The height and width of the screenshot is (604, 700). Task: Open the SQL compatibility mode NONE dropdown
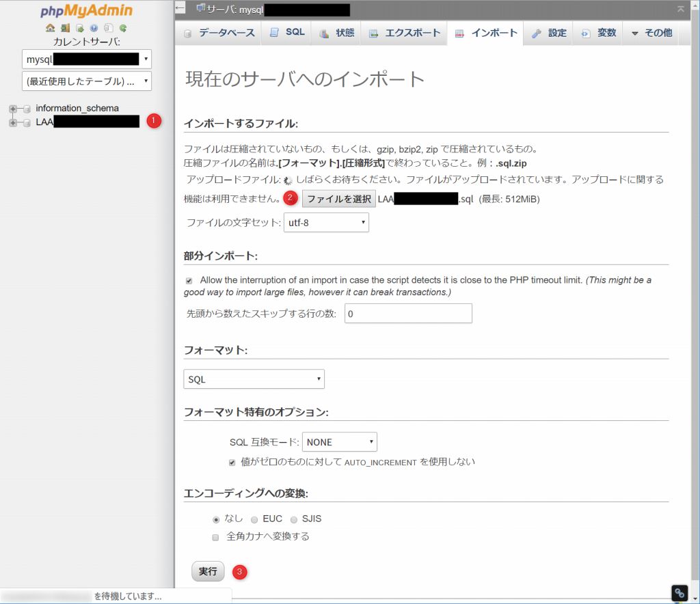tap(339, 442)
